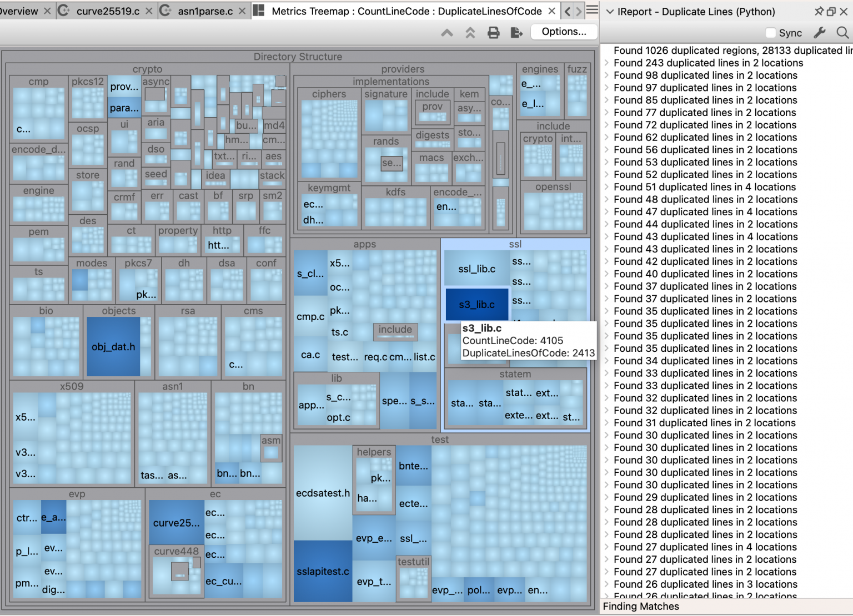Expand 'Found 243 duplicated lines' entry
Screen dimensions: 853x616
point(607,63)
